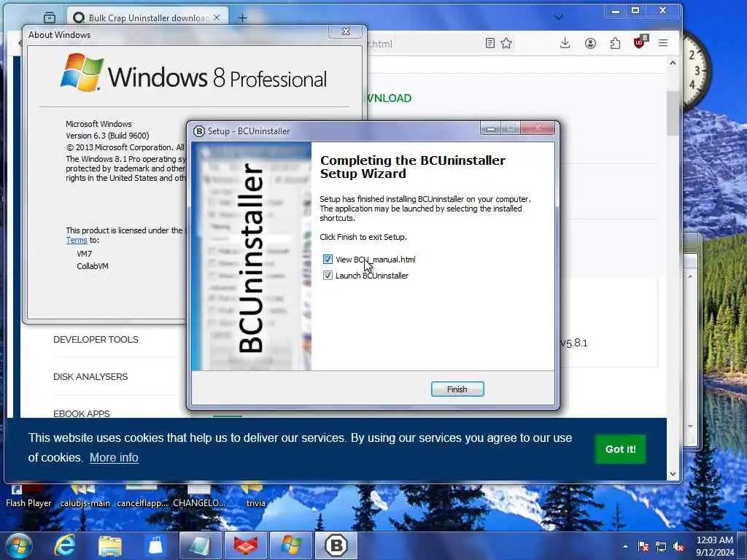This screenshot has width=747, height=560.
Task: Launch Internet Explorer from the taskbar
Action: [x=64, y=545]
